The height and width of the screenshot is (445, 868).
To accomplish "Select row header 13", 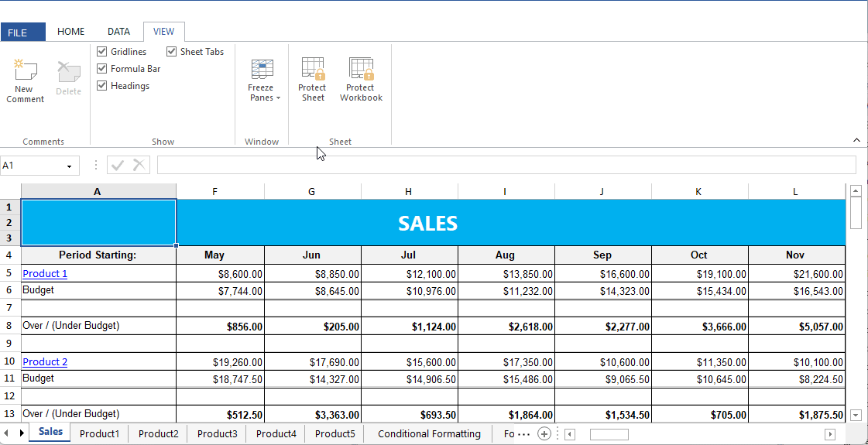I will pyautogui.click(x=10, y=414).
